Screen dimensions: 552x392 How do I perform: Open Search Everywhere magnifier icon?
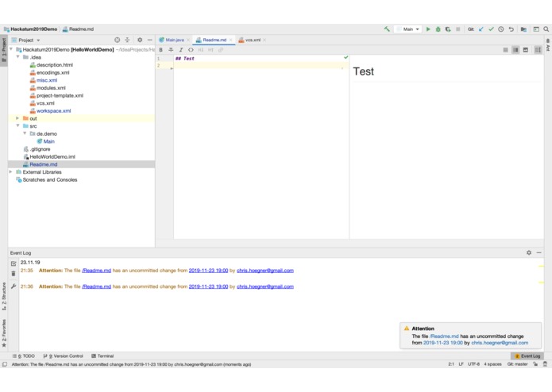pyautogui.click(x=546, y=29)
